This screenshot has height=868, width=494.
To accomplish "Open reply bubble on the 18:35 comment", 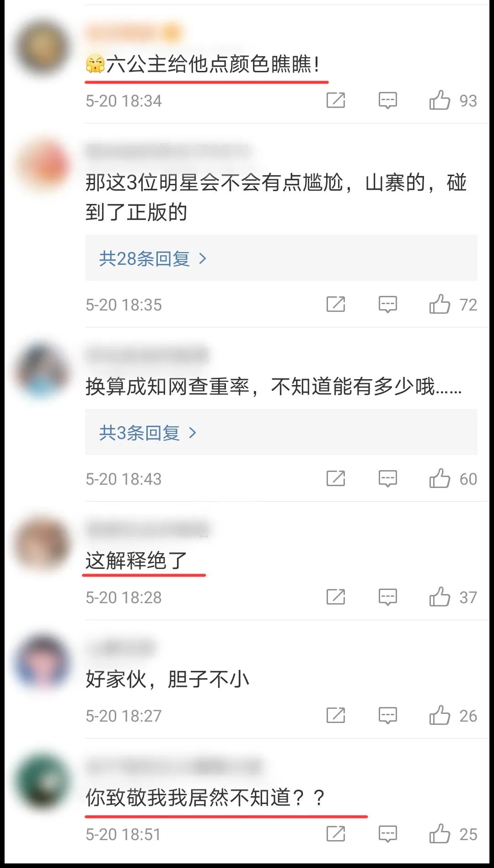I will point(387,304).
